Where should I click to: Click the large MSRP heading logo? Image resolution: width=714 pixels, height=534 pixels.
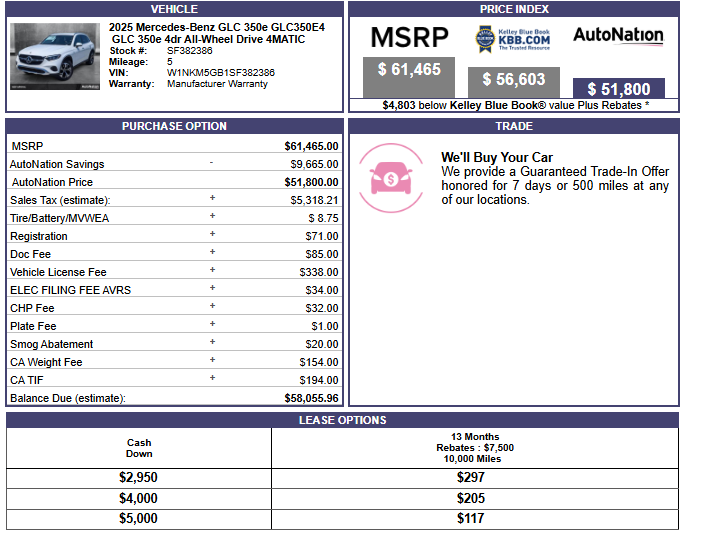[409, 37]
